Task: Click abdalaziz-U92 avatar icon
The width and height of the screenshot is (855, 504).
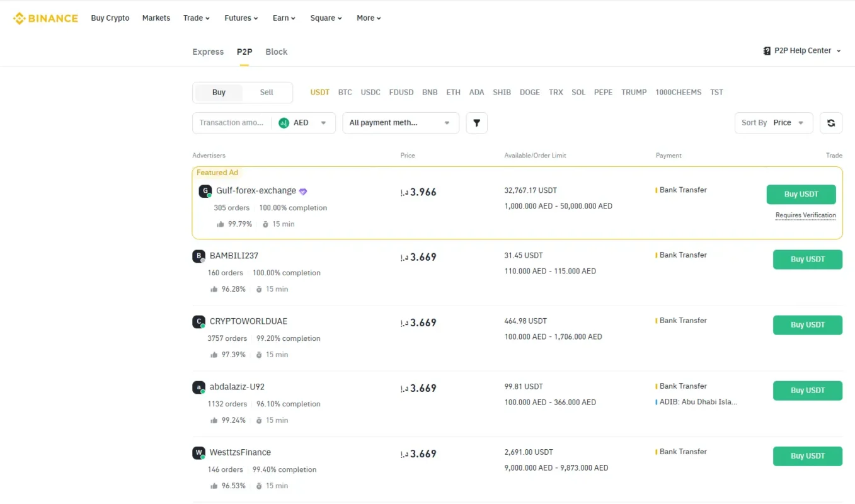Action: click(x=198, y=387)
